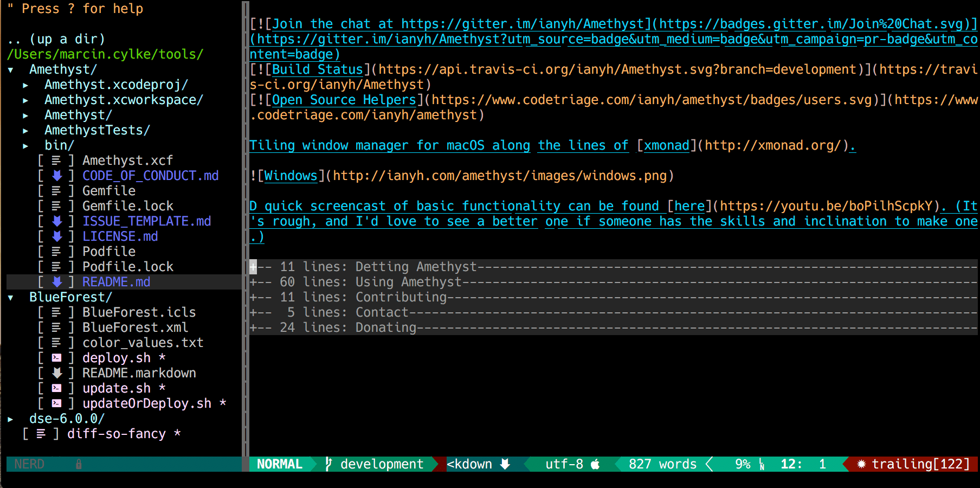Click the file icon beside Amethyst.xcf
Viewport: 980px width, 488px height.
tap(56, 160)
